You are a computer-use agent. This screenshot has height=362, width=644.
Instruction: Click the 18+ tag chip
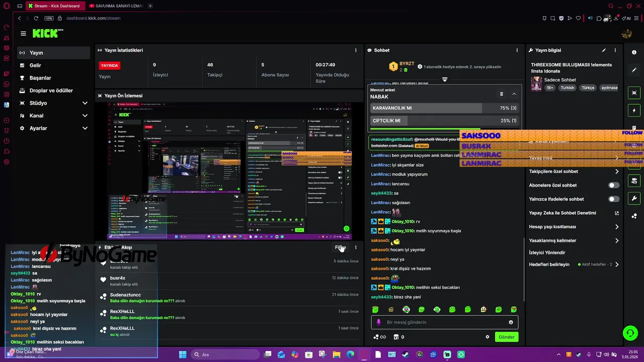[550, 87]
